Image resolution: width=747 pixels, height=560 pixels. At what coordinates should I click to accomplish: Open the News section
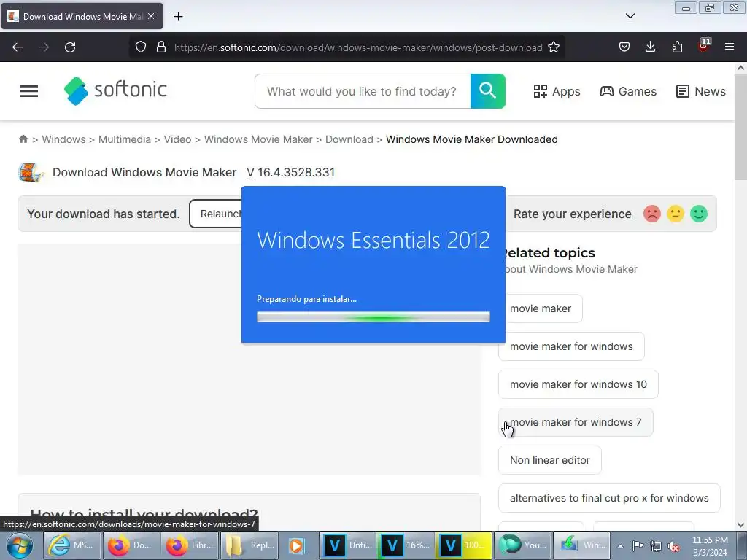point(701,91)
